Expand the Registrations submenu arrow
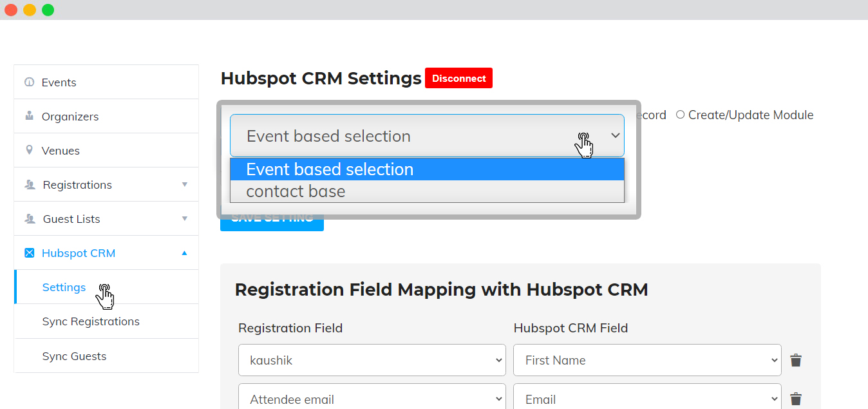Screen dimensions: 868x409 coord(185,185)
